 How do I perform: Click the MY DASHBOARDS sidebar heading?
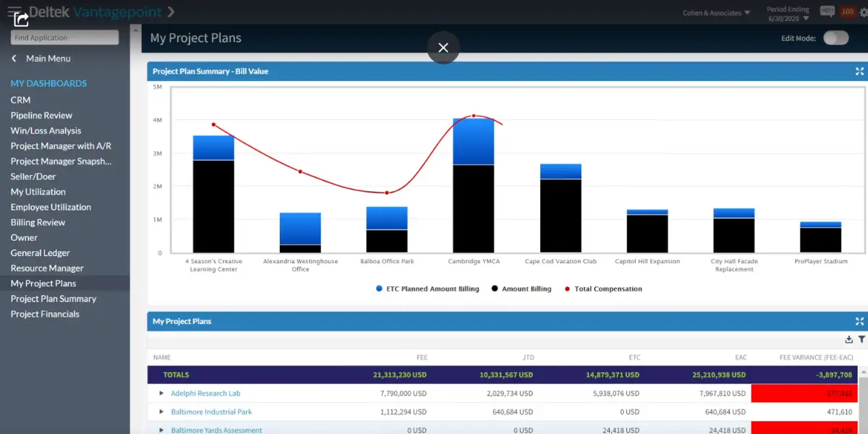tap(48, 83)
